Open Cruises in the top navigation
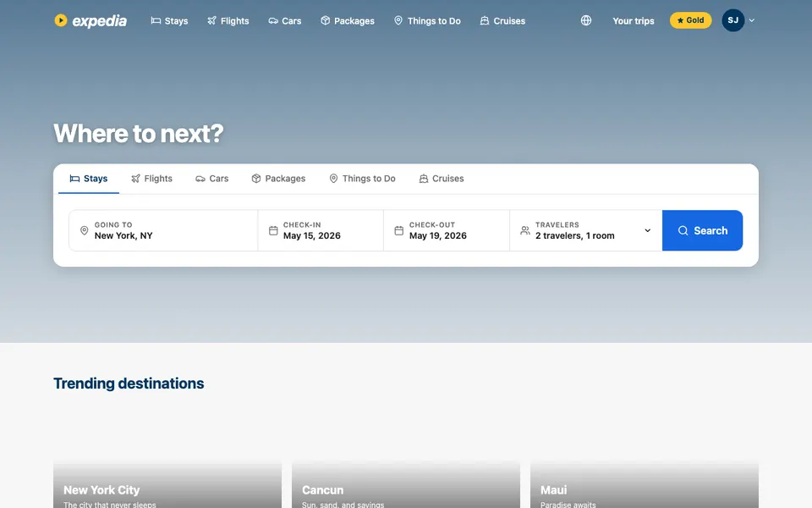Viewport: 812px width, 508px height. pyautogui.click(x=502, y=20)
